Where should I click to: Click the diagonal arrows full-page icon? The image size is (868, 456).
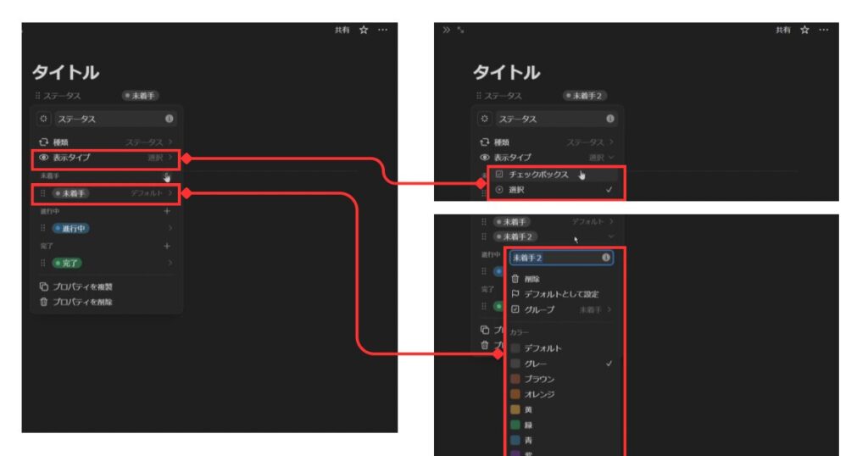click(460, 30)
